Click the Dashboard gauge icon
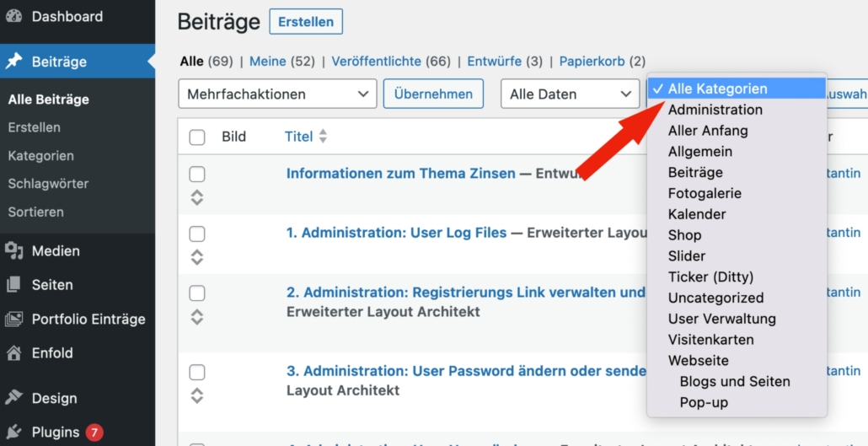This screenshot has width=868, height=446. coord(13,16)
